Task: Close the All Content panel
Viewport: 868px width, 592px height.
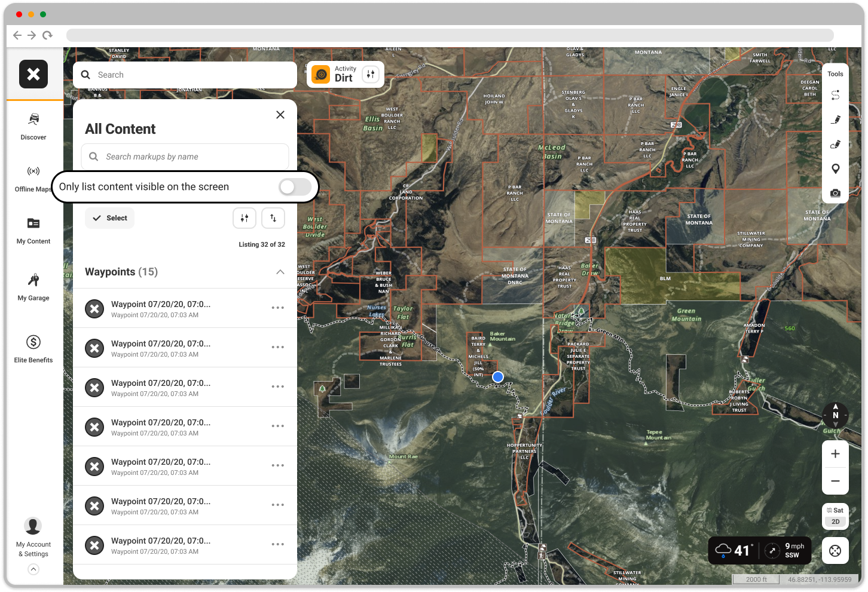Action: coord(280,115)
